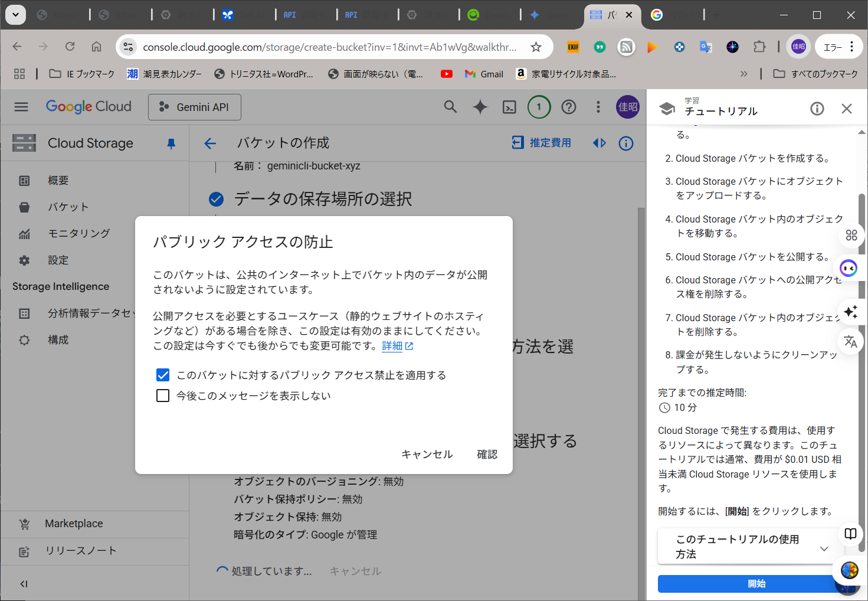
Task: Open Cloud Shell terminal icon
Action: 509,107
